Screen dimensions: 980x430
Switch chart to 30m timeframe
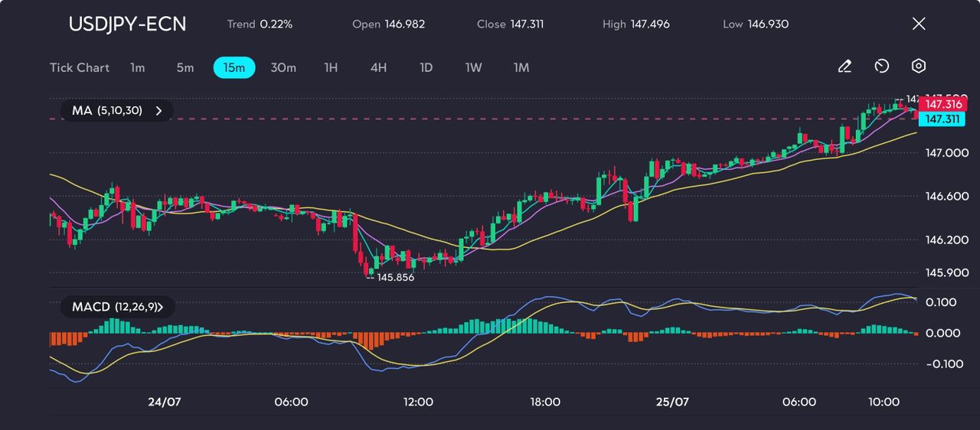[283, 67]
